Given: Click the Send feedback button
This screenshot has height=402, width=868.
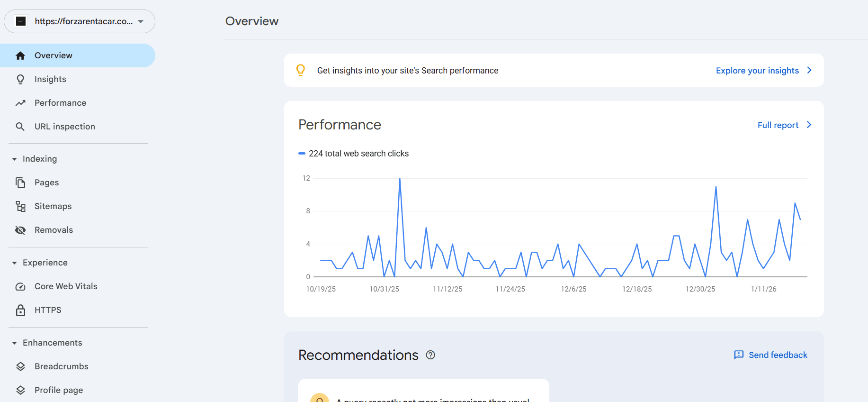Looking at the screenshot, I should click(x=770, y=355).
